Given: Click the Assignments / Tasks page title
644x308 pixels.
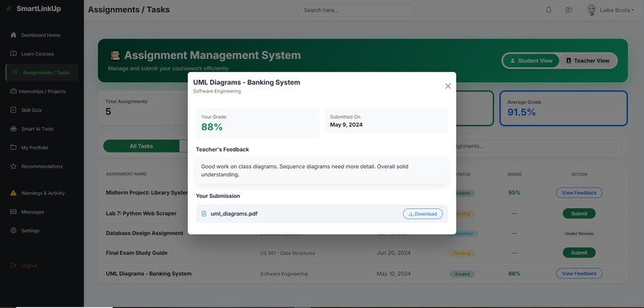Looking at the screenshot, I should point(129,10).
